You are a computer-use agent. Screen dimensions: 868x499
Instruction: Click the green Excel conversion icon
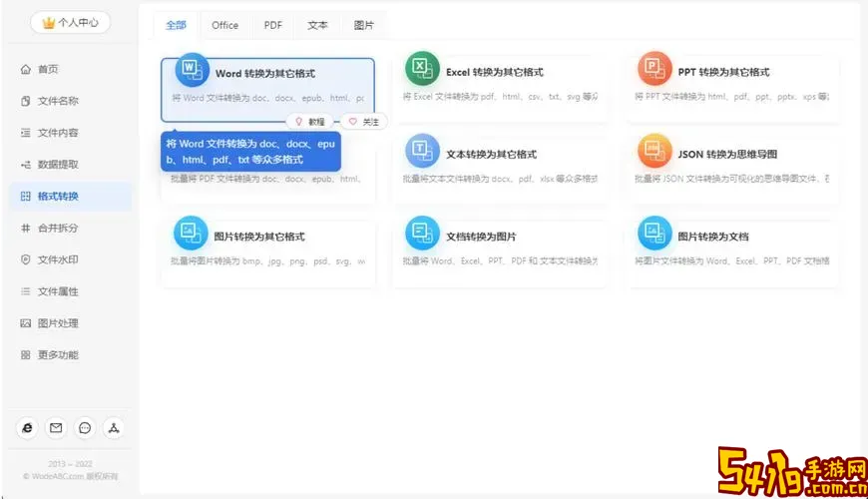(422, 68)
